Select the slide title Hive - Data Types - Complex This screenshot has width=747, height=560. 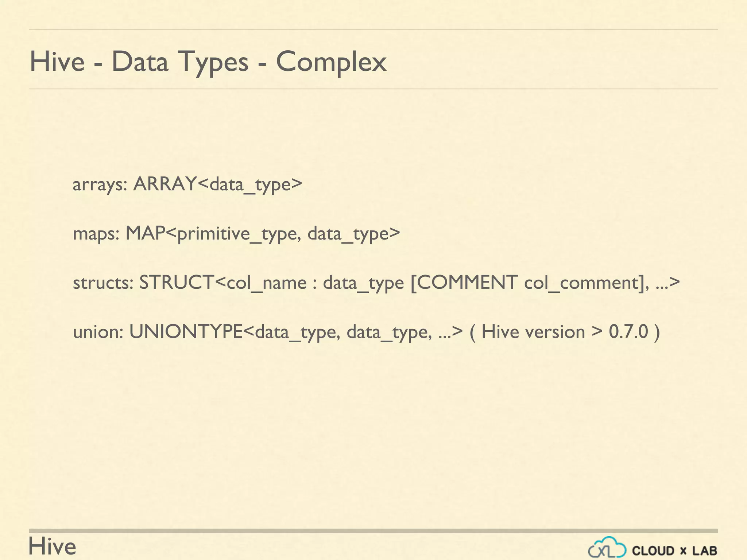click(208, 62)
